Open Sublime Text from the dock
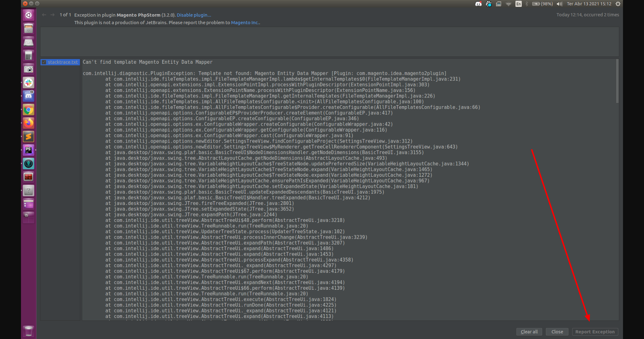 tap(29, 136)
